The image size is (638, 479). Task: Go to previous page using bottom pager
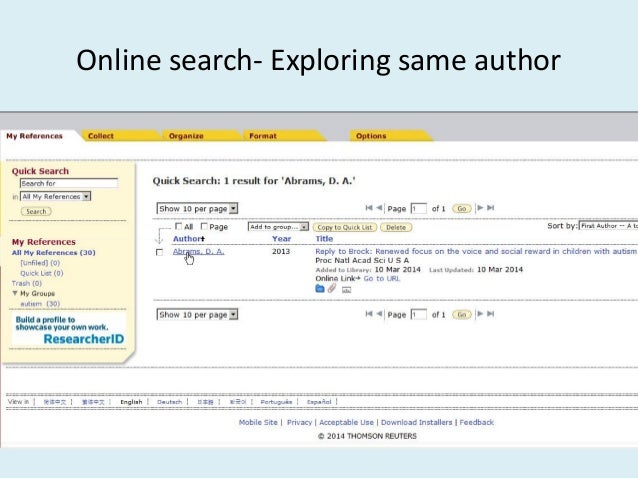pos(379,314)
